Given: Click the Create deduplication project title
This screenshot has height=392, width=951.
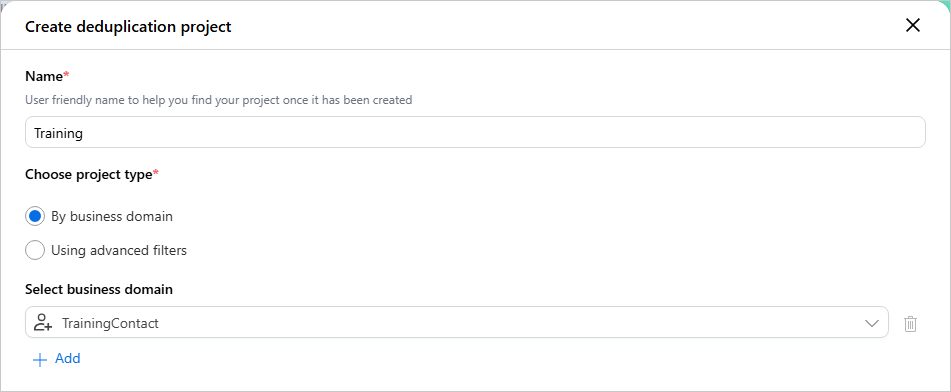Looking at the screenshot, I should pyautogui.click(x=128, y=27).
